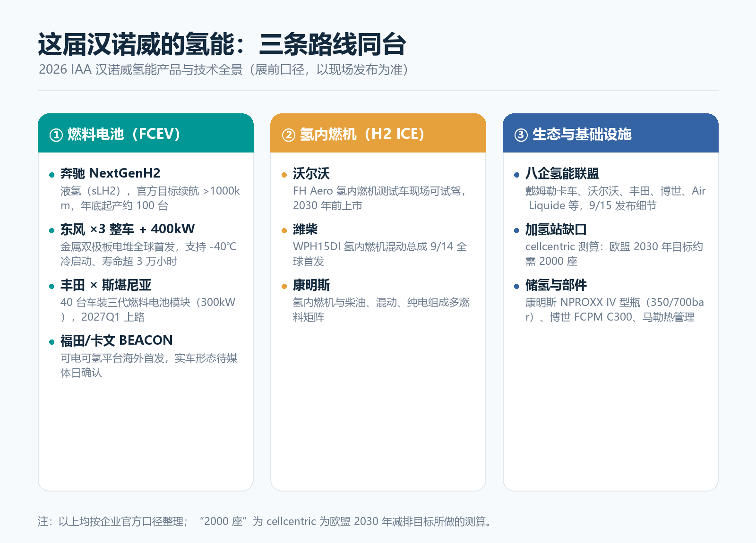Viewport: 756px width, 543px height.
Task: Click the description mentioning 液氢（sLH2）
Action: 150,198
